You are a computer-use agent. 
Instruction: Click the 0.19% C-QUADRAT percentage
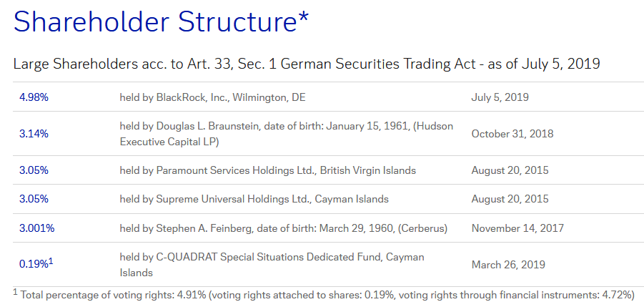click(x=34, y=264)
